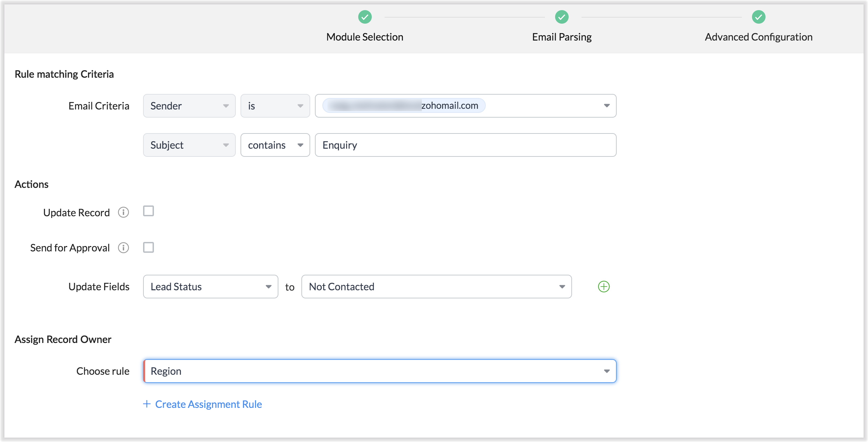Expand the Lead Status field dropdown
This screenshot has width=868, height=442.
click(210, 287)
